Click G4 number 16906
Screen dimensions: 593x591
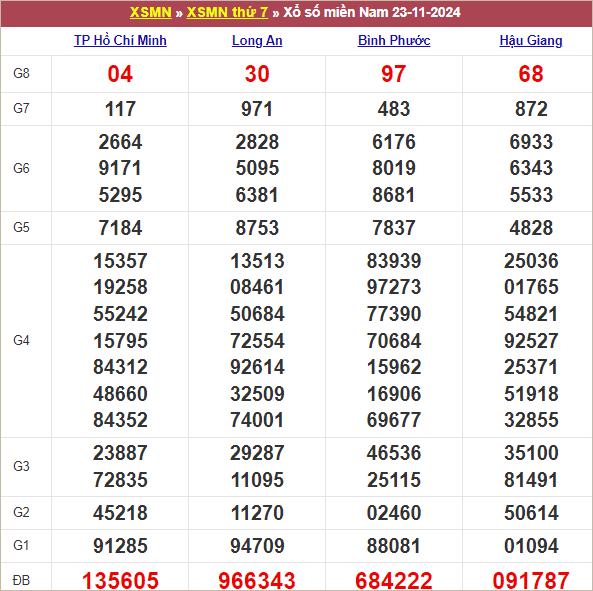[394, 394]
